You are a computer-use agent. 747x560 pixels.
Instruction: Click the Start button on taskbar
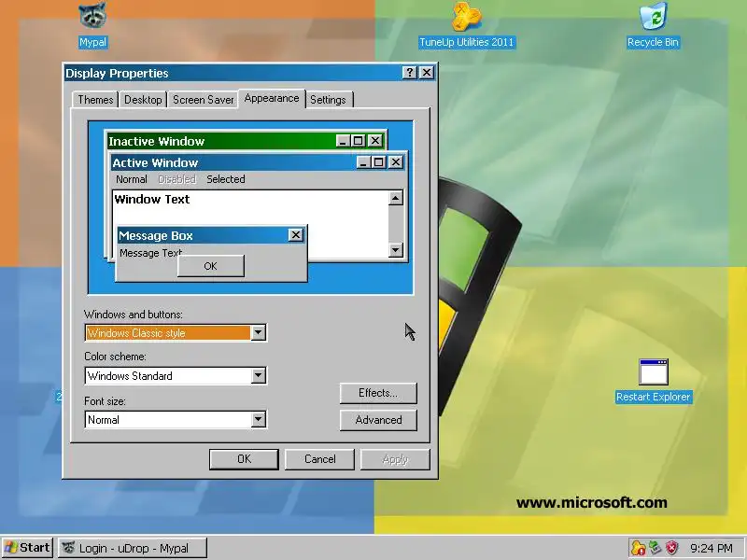(x=27, y=548)
